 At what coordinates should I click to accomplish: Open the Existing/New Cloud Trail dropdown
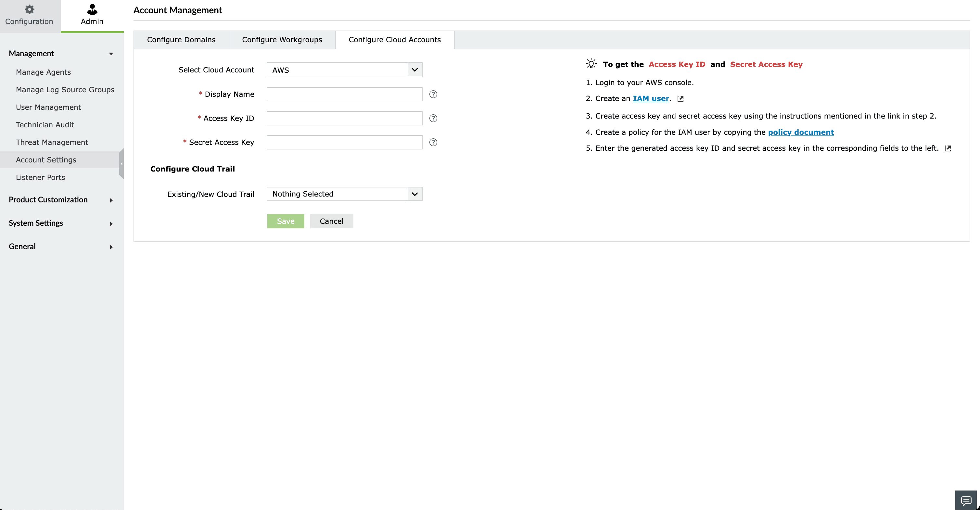pos(415,194)
